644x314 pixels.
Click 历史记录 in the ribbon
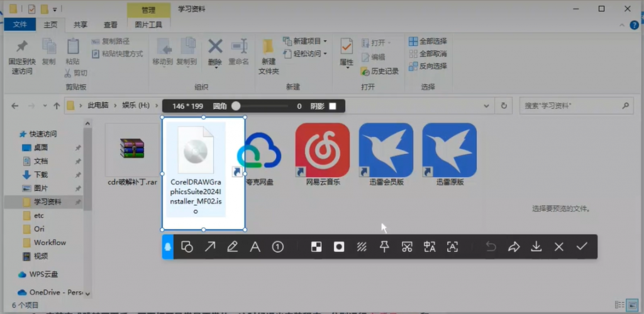(380, 72)
